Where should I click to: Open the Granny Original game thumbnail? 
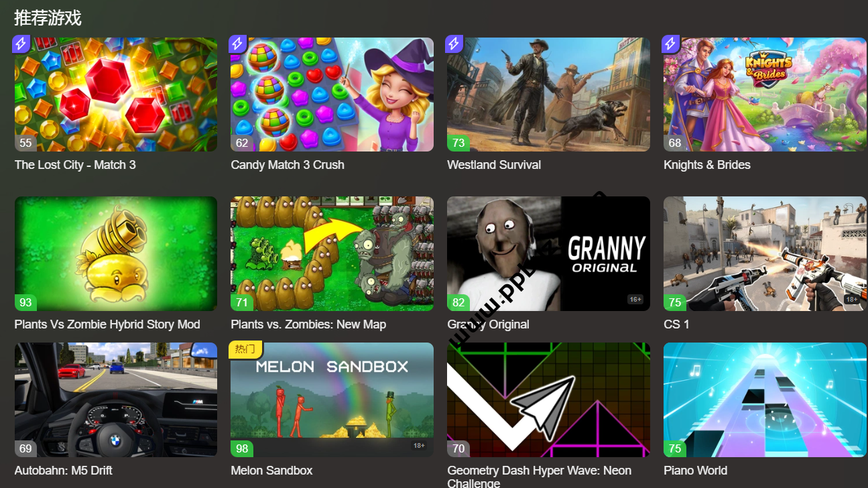[548, 253]
